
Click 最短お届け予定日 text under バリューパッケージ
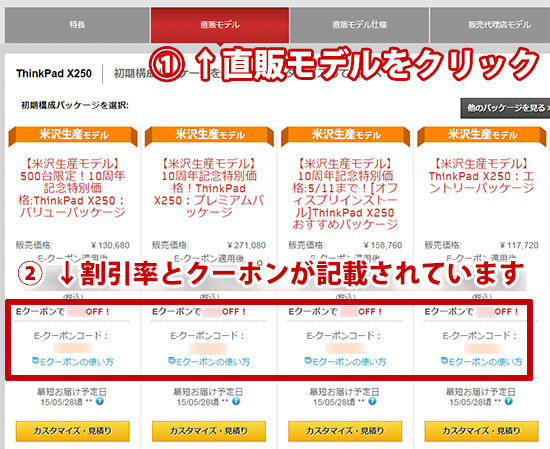(72, 391)
